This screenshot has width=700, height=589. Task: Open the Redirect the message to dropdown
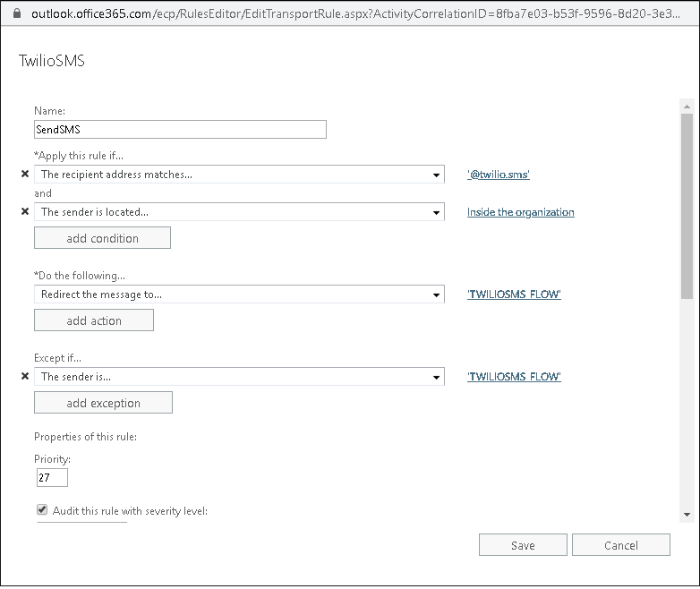tap(239, 294)
